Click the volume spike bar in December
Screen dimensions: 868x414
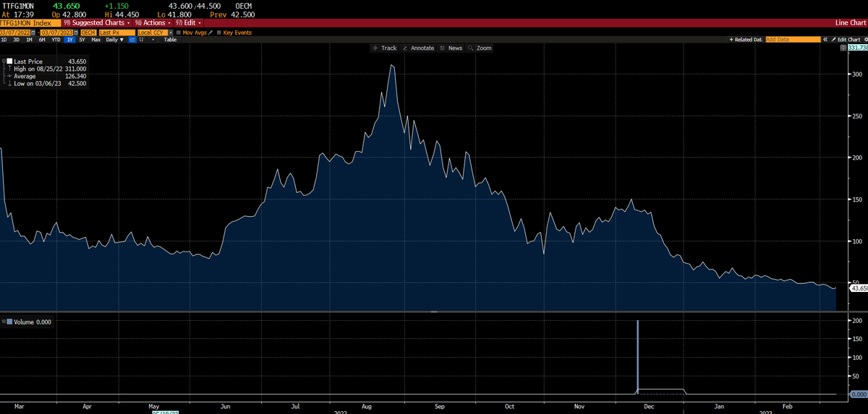tap(637, 357)
